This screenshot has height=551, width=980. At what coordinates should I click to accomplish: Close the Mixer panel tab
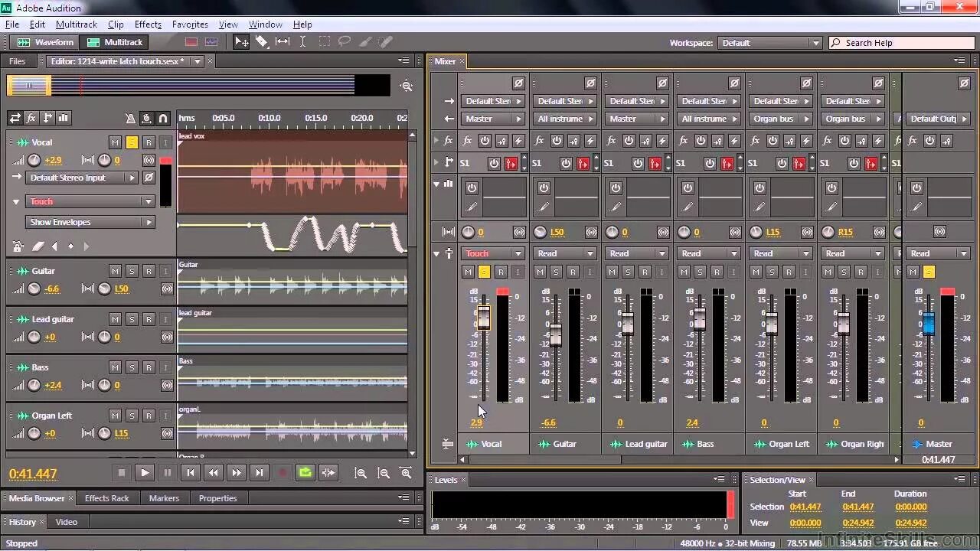click(x=462, y=61)
